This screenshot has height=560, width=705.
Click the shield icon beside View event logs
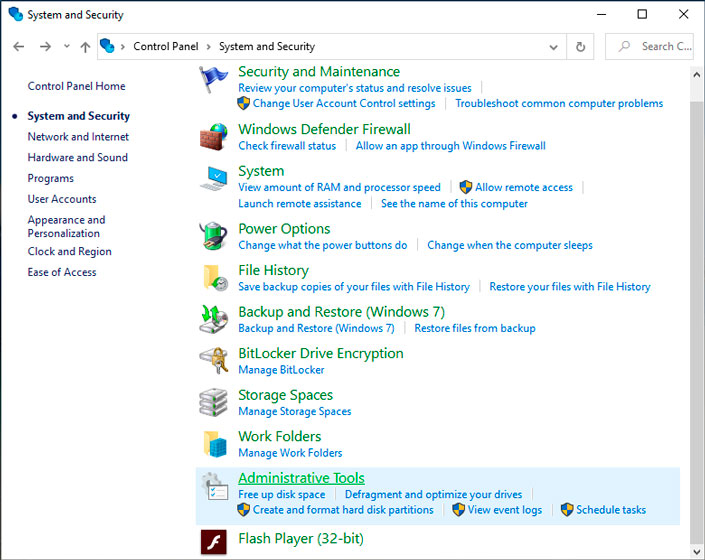(x=458, y=510)
